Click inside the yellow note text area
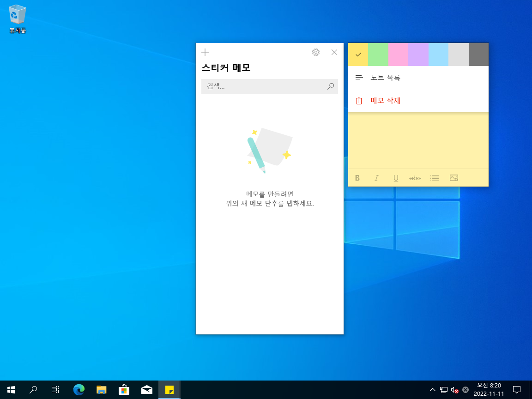The image size is (532, 399). point(418,140)
